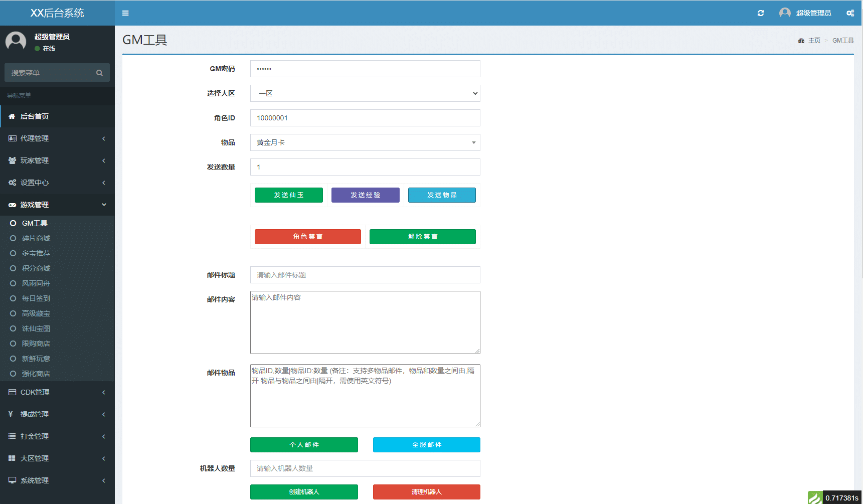Viewport: 863px width, 504px height.
Task: Click the users icon beside 玩家管理
Action: 12,160
